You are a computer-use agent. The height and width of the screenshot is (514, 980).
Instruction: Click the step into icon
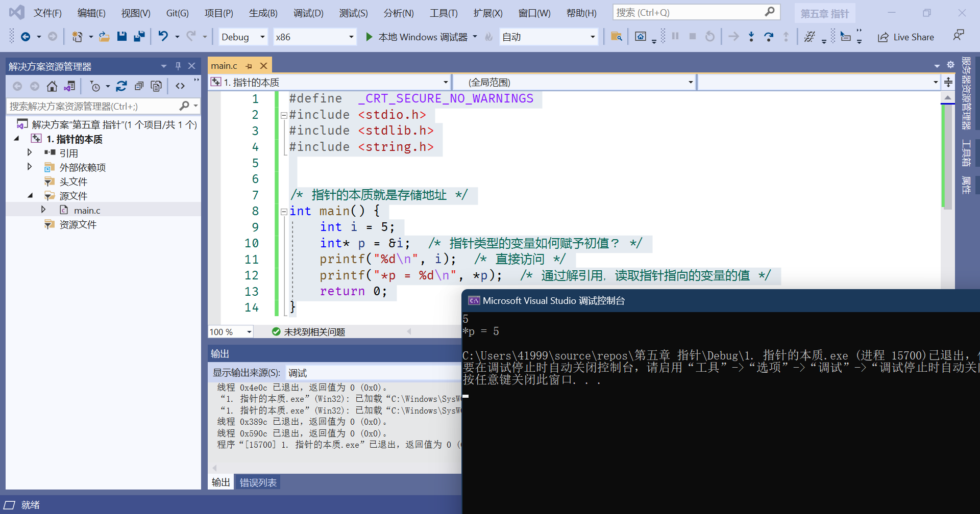751,37
